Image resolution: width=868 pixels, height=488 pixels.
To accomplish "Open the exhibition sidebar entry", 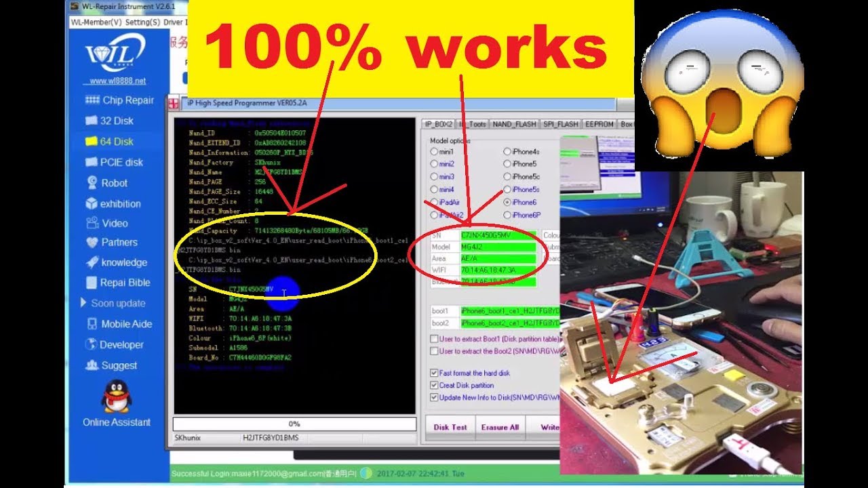I will pyautogui.click(x=113, y=203).
